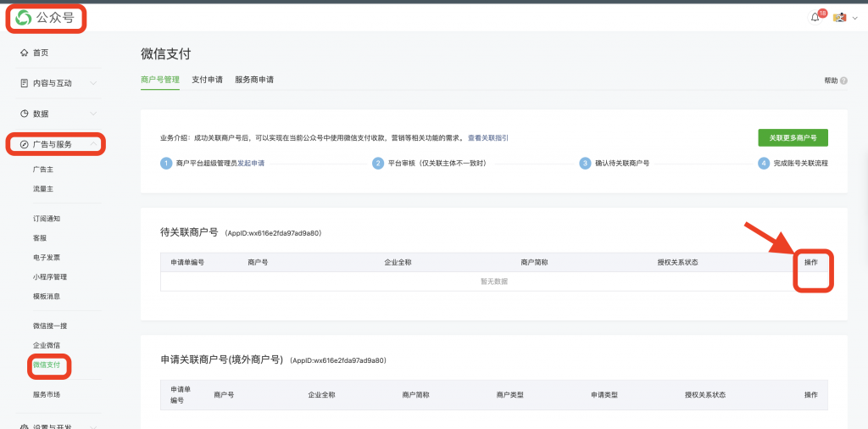This screenshot has height=429, width=868.
Task: Click the 申请单编号 column header in 待关联商户号 table
Action: pos(187,262)
